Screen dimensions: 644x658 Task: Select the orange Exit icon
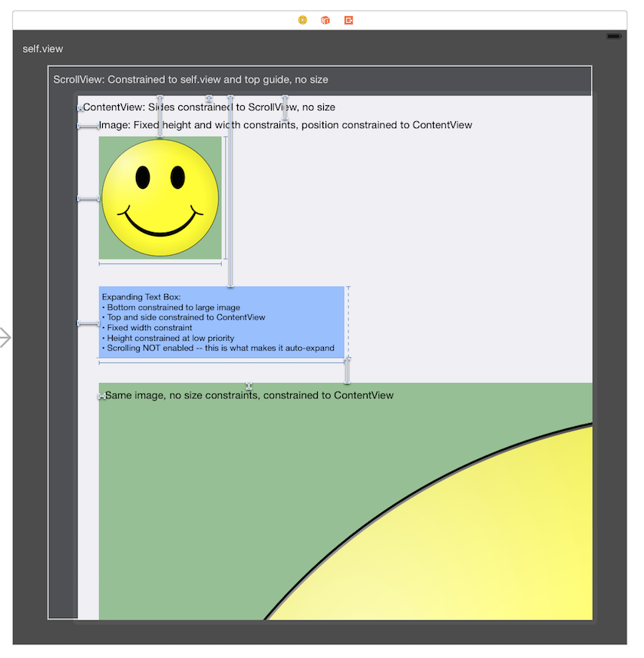(348, 20)
